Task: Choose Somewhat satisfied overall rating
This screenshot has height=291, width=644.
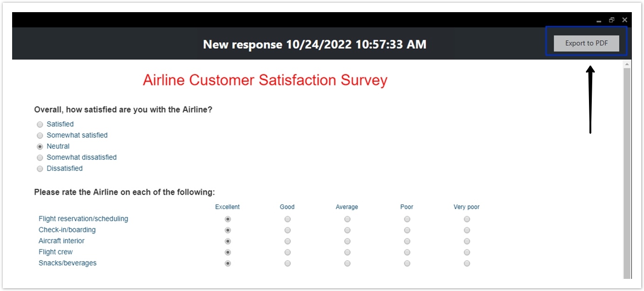Action: [x=40, y=135]
